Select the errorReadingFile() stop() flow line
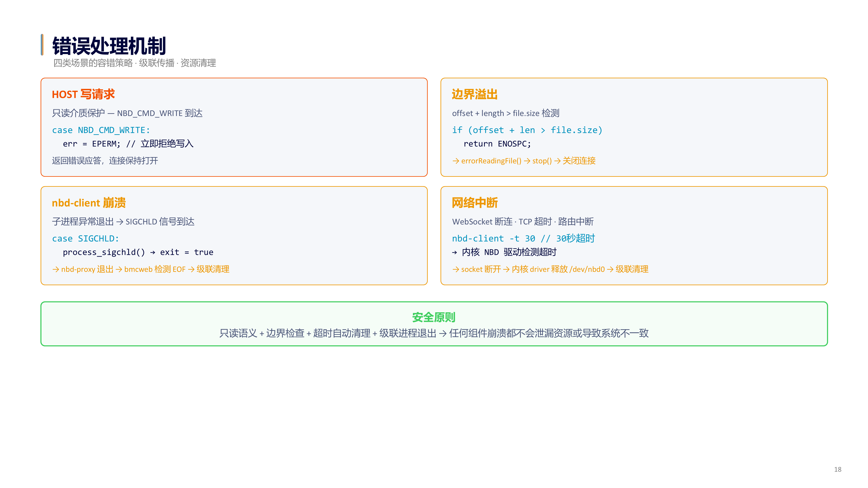The image size is (868, 488). pos(524,161)
